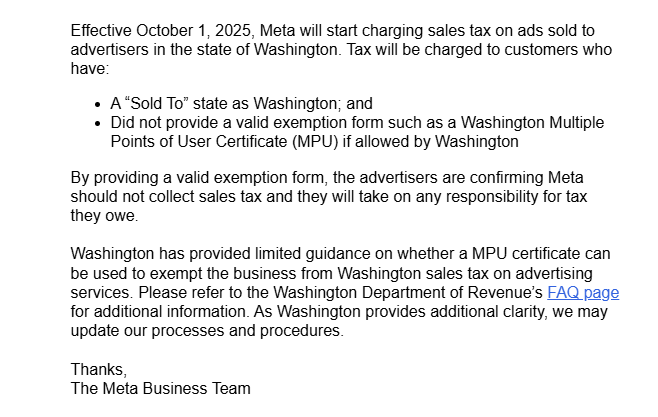Click "Points of User Certificate" text
The height and width of the screenshot is (417, 658).
coord(199,141)
